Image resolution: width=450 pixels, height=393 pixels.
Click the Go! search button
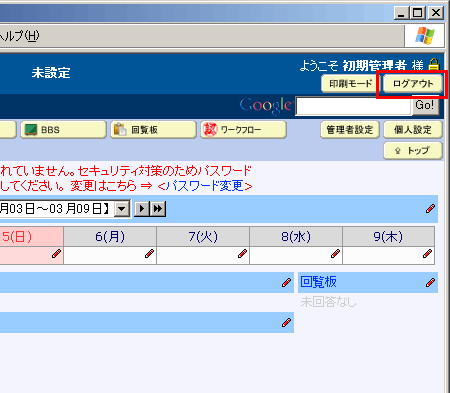(425, 106)
